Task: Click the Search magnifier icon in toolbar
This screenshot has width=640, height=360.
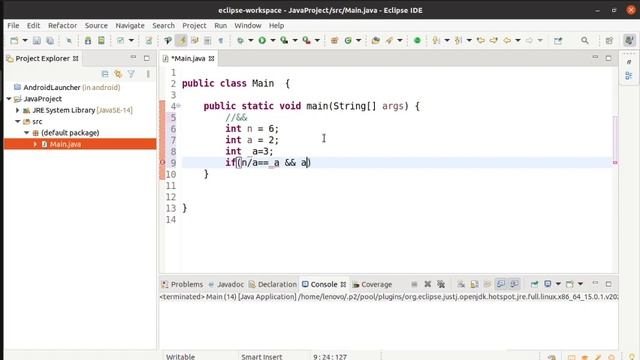Action: [585, 40]
